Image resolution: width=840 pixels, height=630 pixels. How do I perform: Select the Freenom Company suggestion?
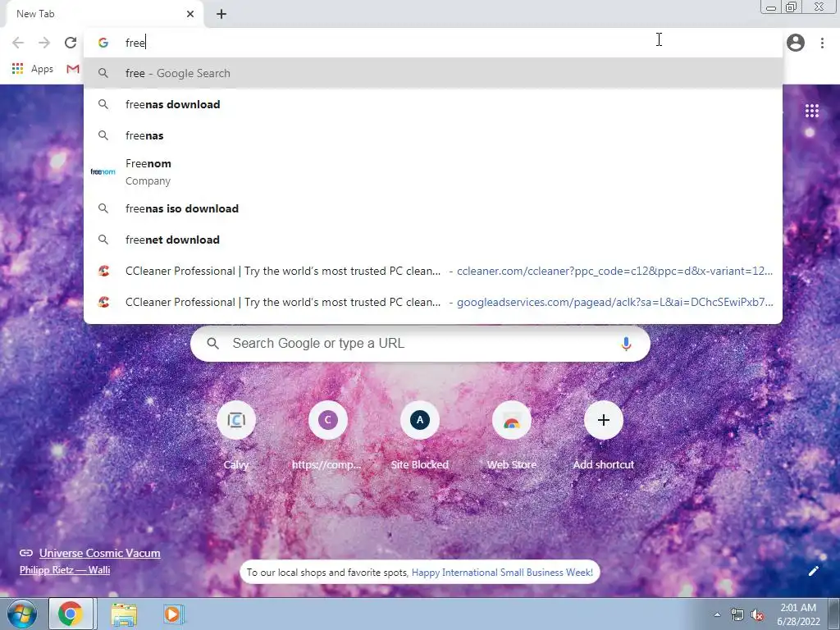433,172
